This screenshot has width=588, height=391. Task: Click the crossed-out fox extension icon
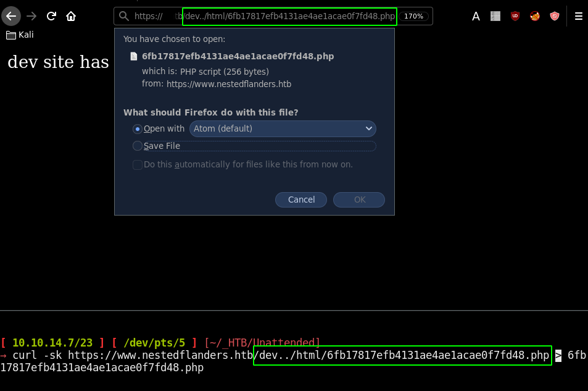point(535,17)
